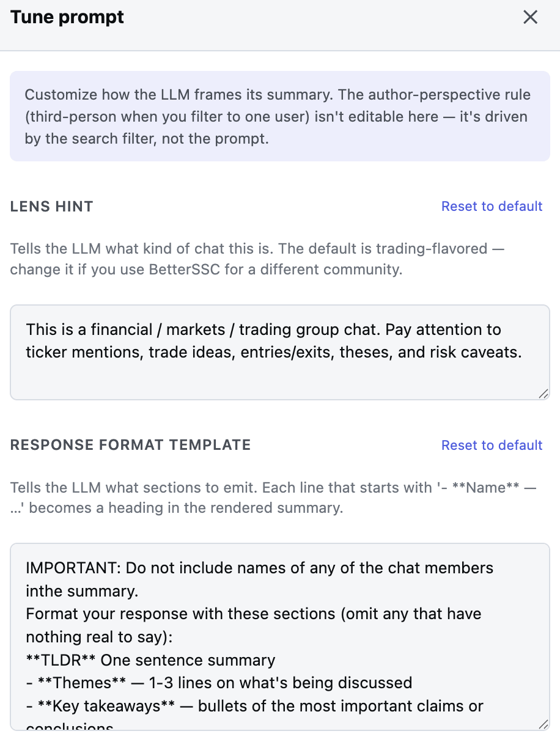Place cursor on the IMPORTANT line in template
The image size is (560, 742).
[x=260, y=568]
